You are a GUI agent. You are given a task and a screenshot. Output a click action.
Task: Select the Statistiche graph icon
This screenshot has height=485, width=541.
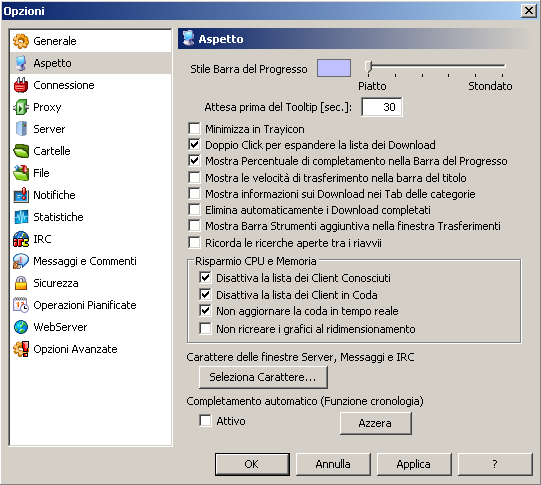point(21,217)
